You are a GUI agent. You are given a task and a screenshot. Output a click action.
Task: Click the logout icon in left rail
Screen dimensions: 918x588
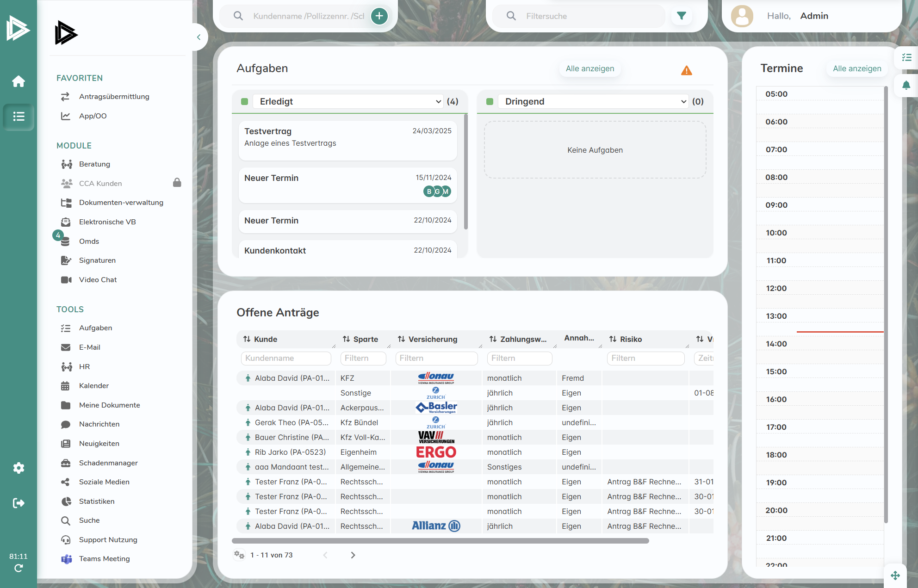[x=19, y=503]
